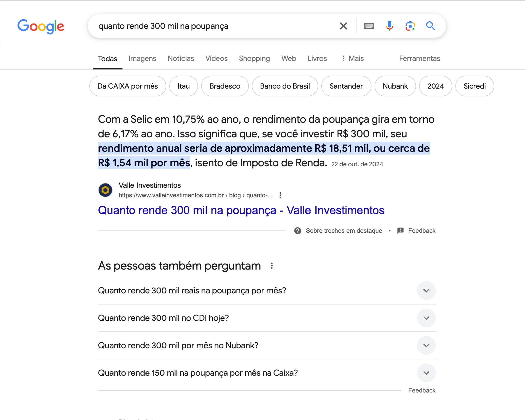Click the feedback flag icon under the snippet
Image resolution: width=525 pixels, height=420 pixels.
click(400, 231)
